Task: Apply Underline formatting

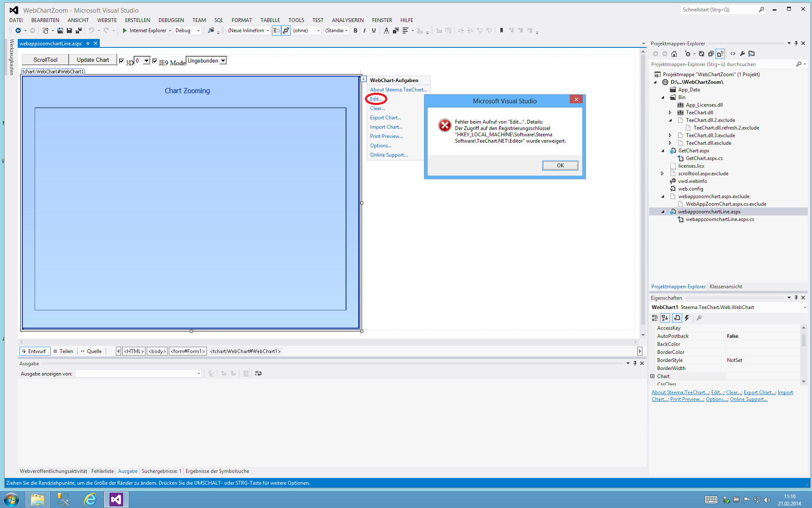Action: [374, 30]
